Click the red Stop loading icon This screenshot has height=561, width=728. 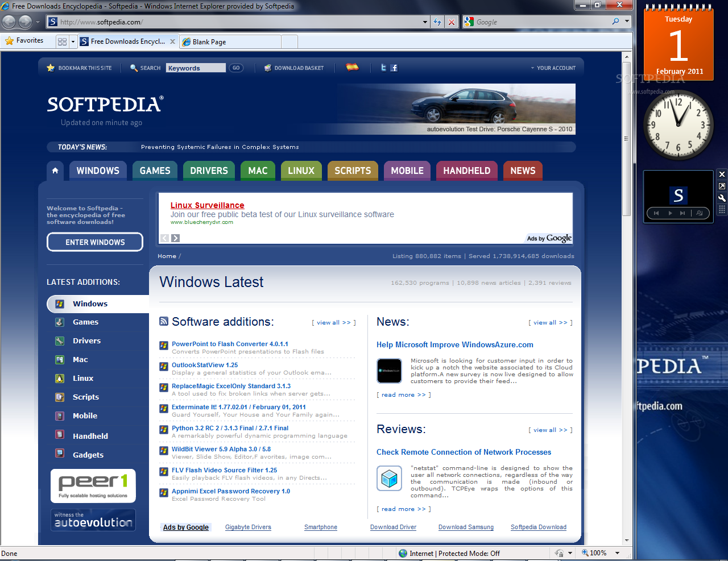(452, 22)
